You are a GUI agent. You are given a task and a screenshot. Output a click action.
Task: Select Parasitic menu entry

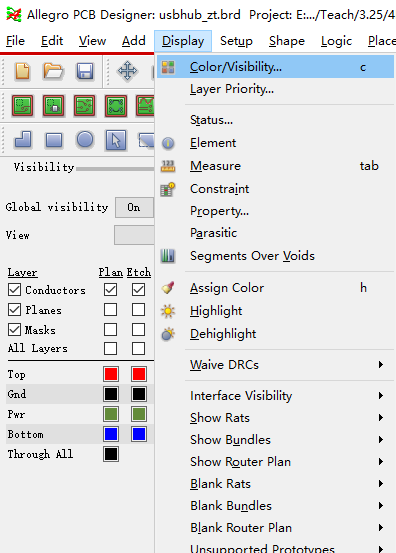coord(275,233)
